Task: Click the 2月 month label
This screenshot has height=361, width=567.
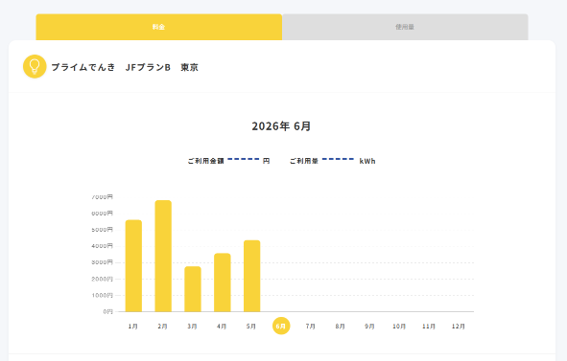Action: click(163, 326)
